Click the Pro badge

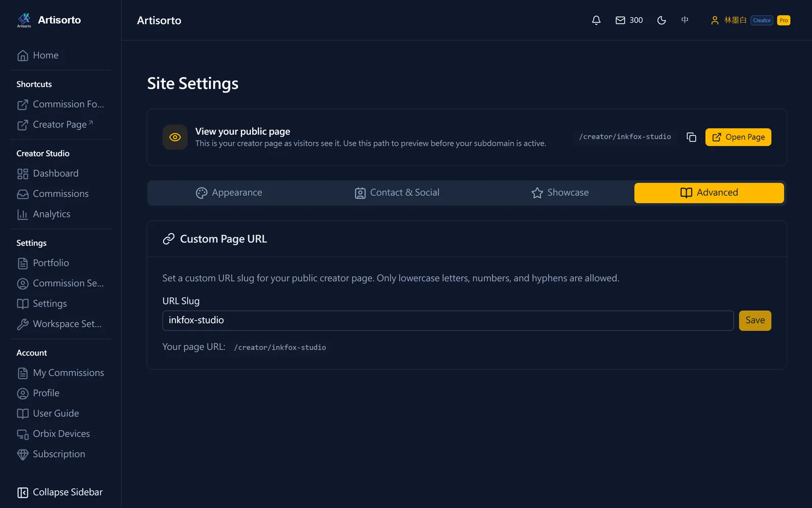(x=784, y=20)
